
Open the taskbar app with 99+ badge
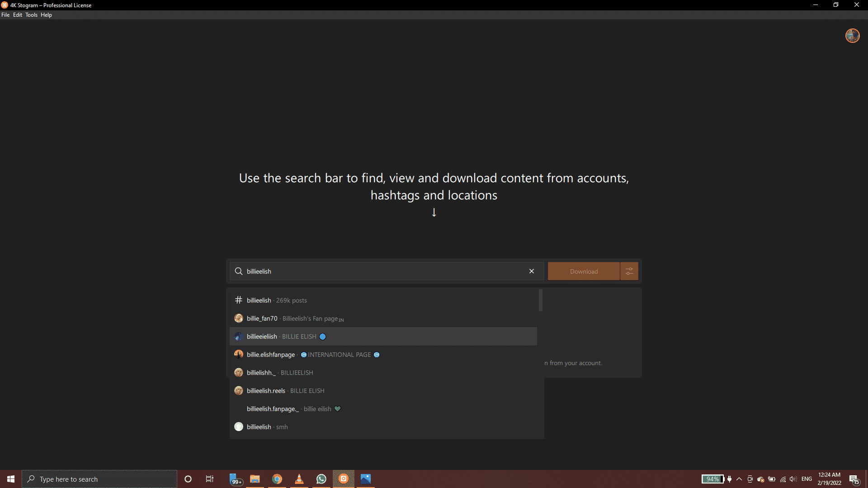point(235,479)
